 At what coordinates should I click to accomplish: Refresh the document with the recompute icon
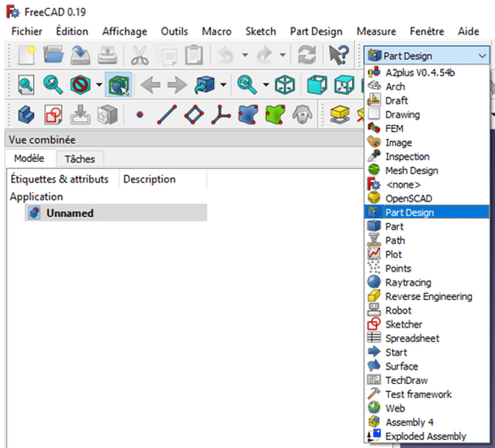click(307, 55)
